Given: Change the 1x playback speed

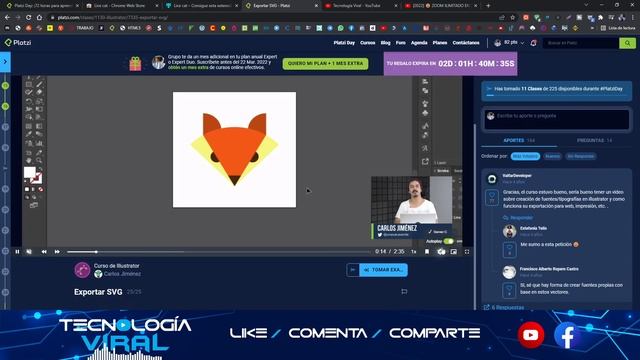Looking at the screenshot, I should click(413, 252).
